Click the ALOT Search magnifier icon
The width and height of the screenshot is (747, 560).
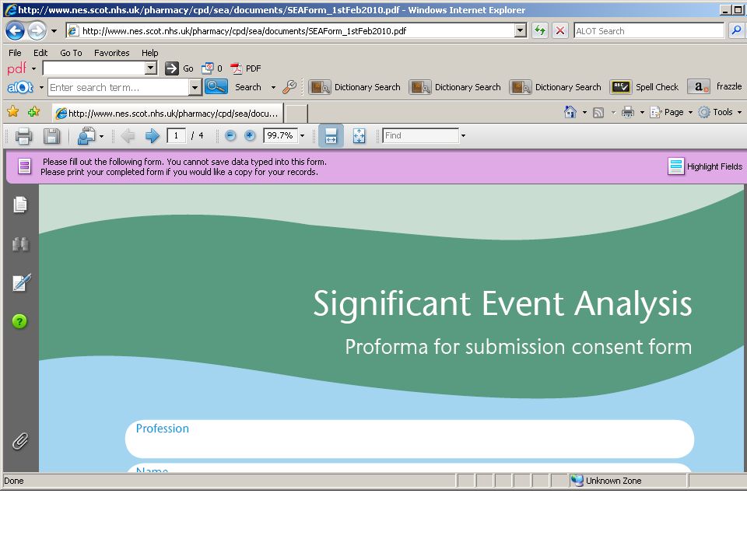click(737, 31)
